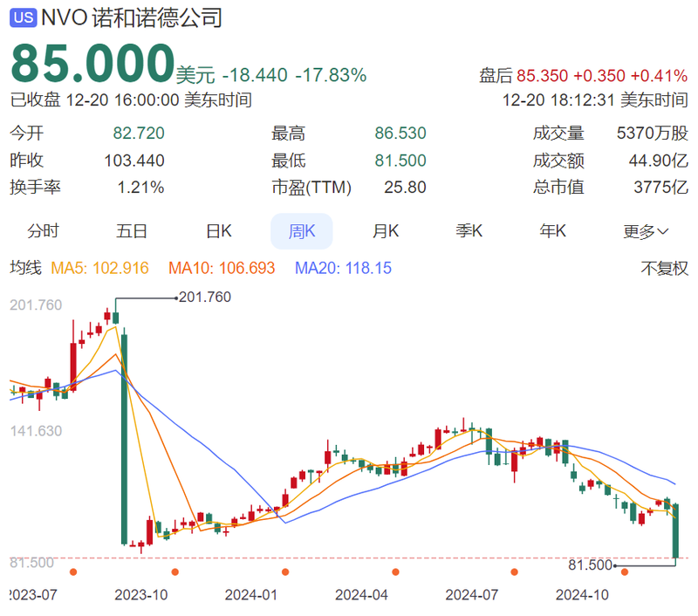
Task: Select the 五日 five-day tab
Action: 131,231
